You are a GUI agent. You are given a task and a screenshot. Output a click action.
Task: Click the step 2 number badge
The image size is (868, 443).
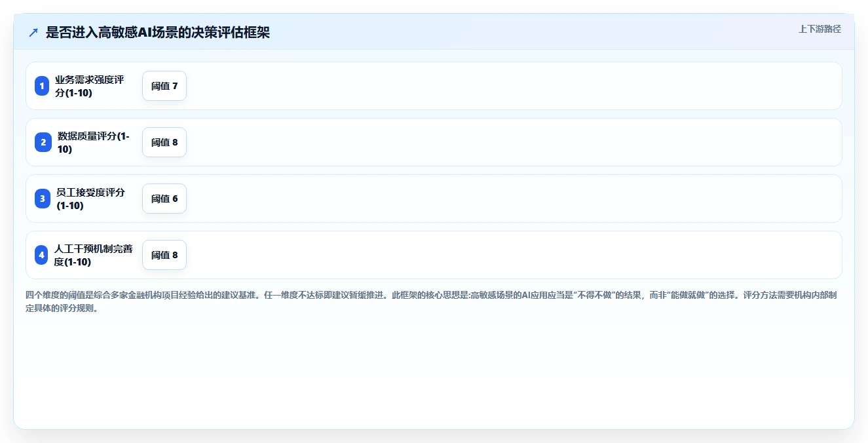42,142
